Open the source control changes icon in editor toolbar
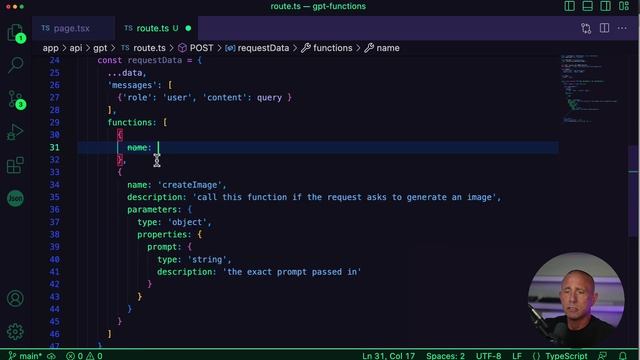The image size is (640, 360). point(586,28)
